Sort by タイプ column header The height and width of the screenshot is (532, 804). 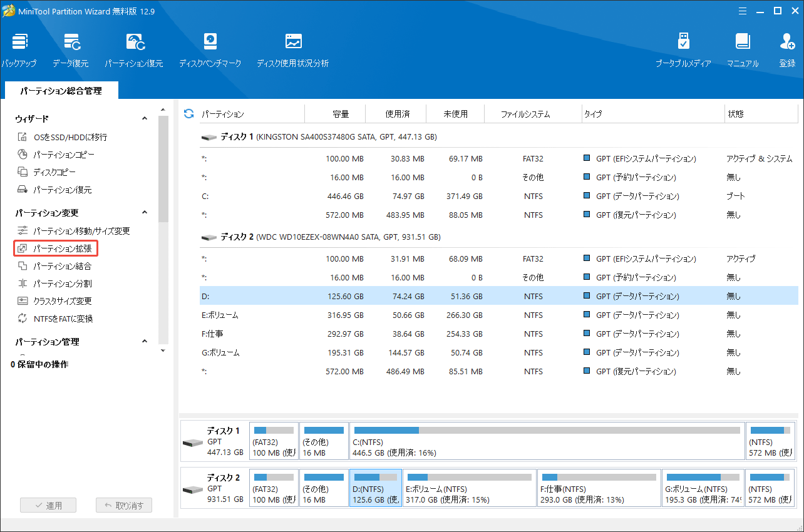[x=652, y=114]
